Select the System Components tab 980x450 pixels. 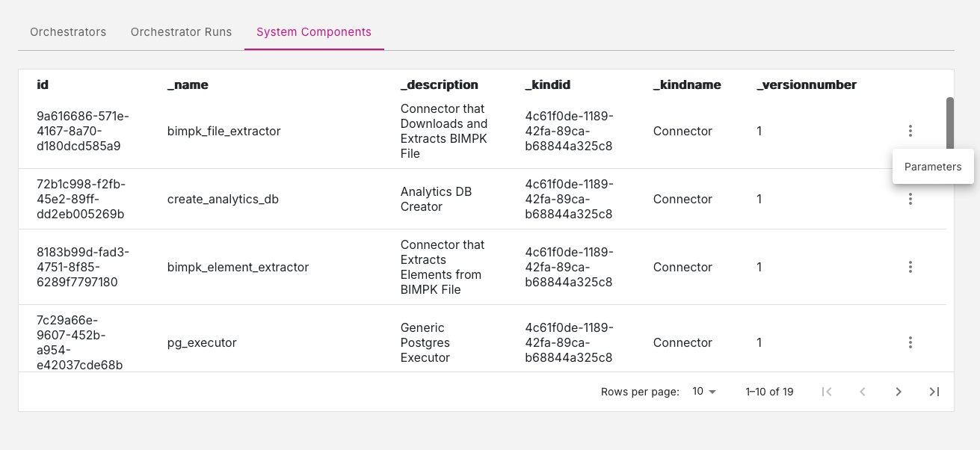click(x=314, y=32)
